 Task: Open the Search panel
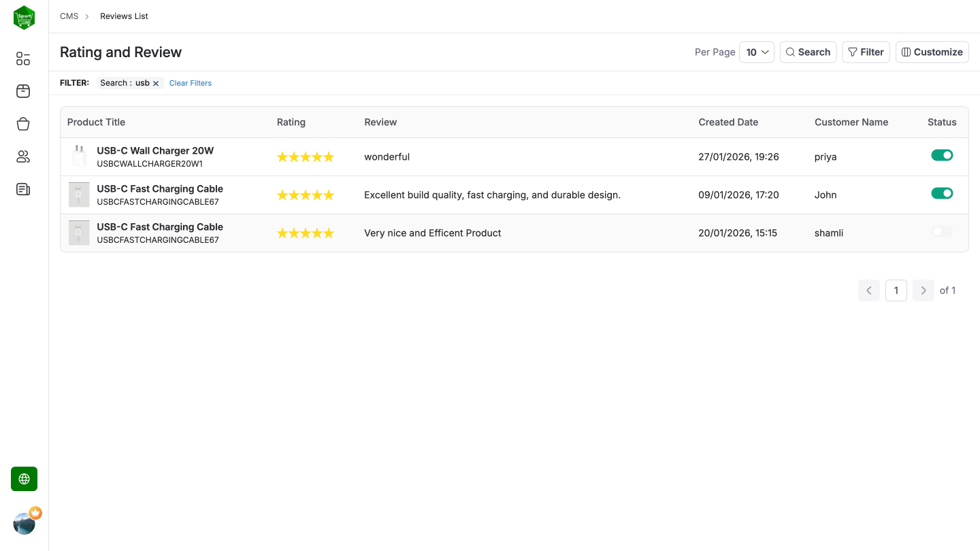(808, 52)
